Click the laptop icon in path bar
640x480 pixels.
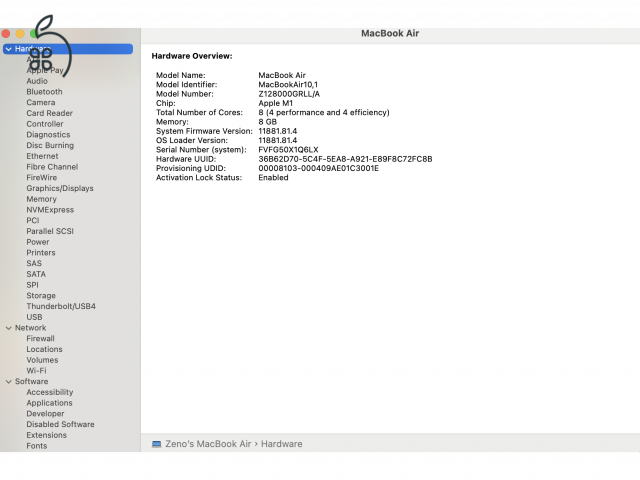156,444
